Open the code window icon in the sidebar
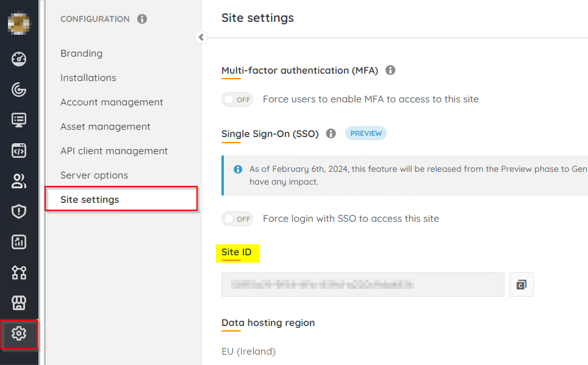The image size is (588, 365). [x=18, y=151]
